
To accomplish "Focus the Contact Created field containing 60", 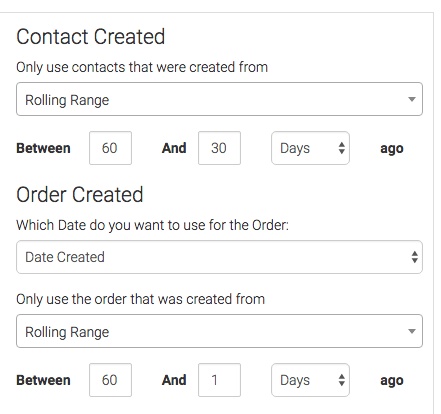I will tap(110, 148).
